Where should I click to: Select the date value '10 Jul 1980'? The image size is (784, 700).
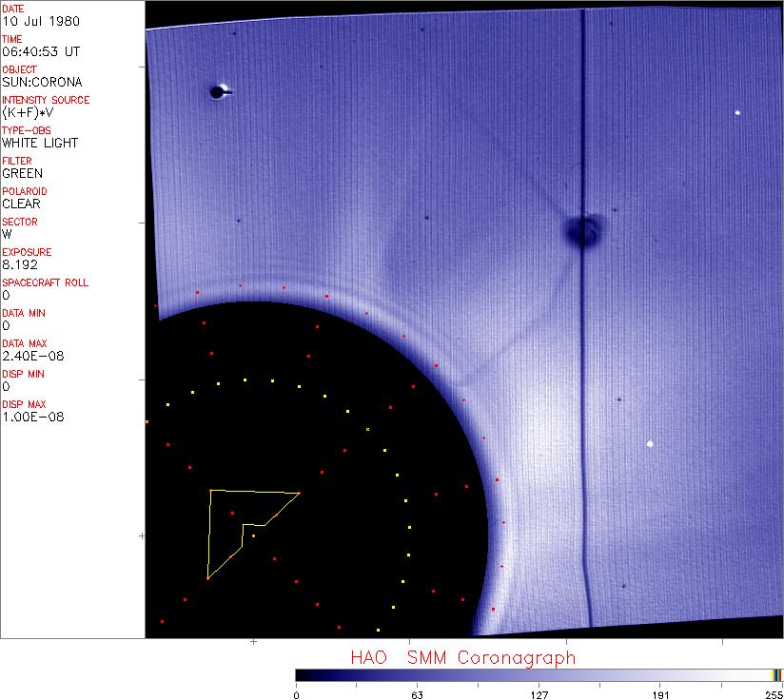pyautogui.click(x=29, y=21)
